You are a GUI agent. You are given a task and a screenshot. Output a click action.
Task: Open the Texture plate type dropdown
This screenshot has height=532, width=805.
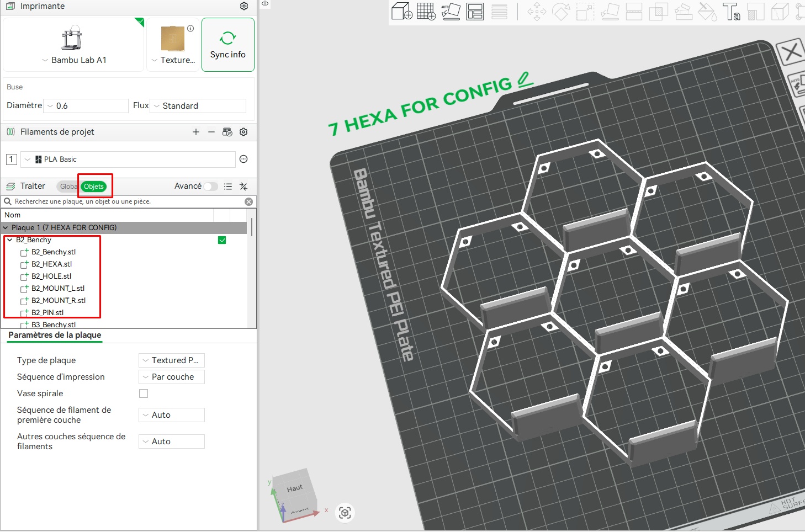[x=173, y=60]
